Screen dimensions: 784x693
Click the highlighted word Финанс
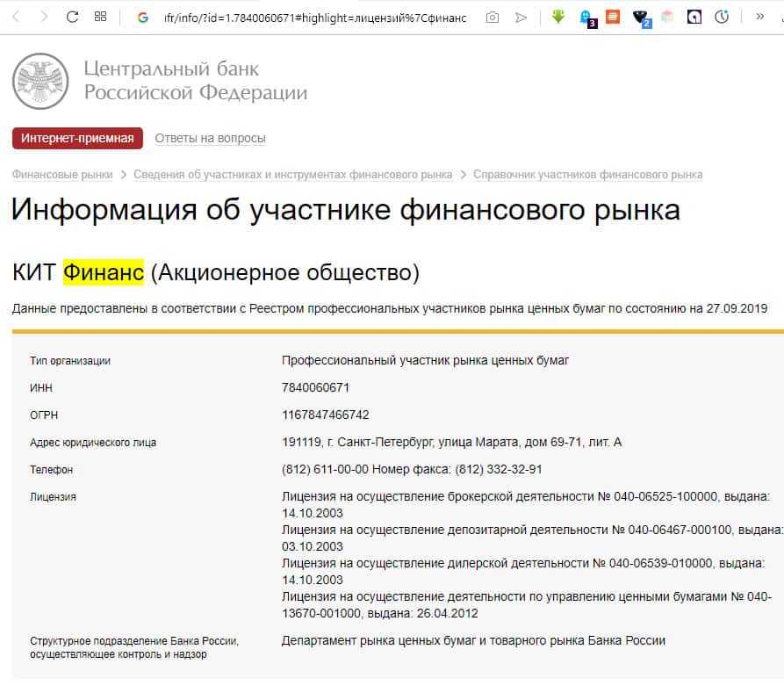104,272
